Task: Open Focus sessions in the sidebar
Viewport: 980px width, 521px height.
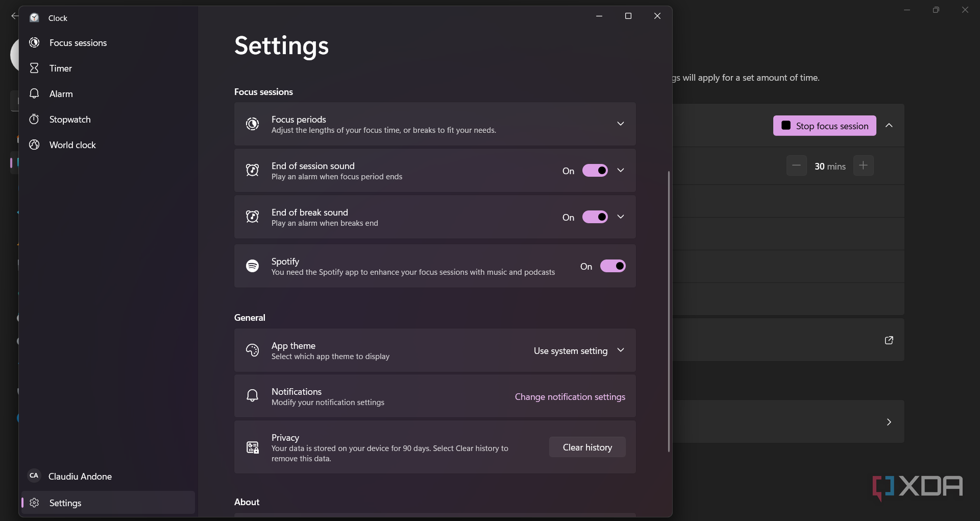Action: tap(107, 43)
